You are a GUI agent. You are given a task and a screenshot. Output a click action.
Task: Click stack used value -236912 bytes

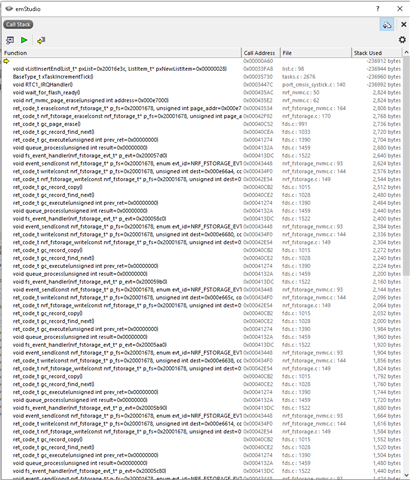click(x=384, y=61)
